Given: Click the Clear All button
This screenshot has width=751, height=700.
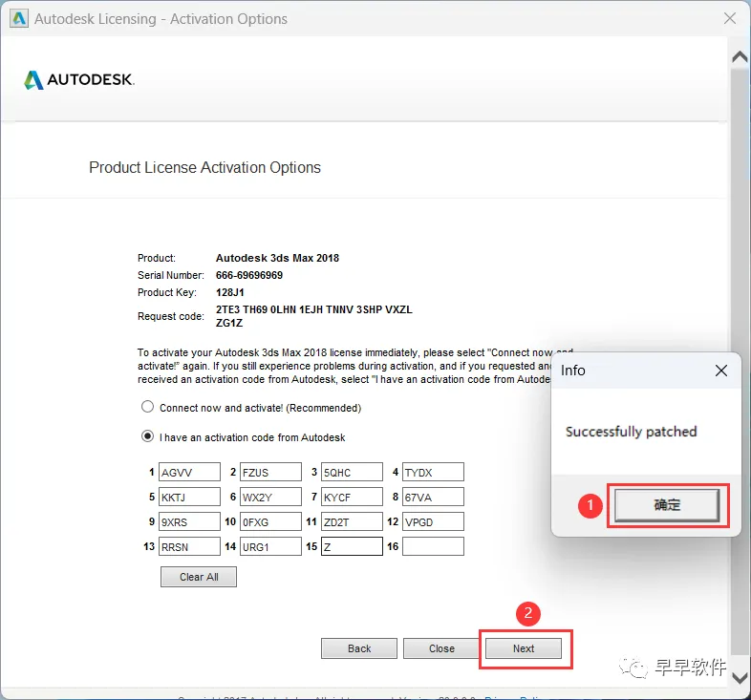Looking at the screenshot, I should 199,577.
